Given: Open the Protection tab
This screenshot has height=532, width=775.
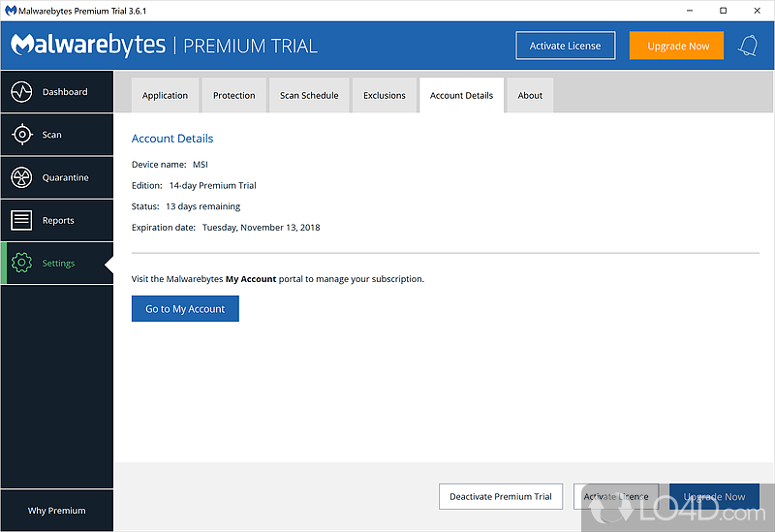Looking at the screenshot, I should click(233, 95).
